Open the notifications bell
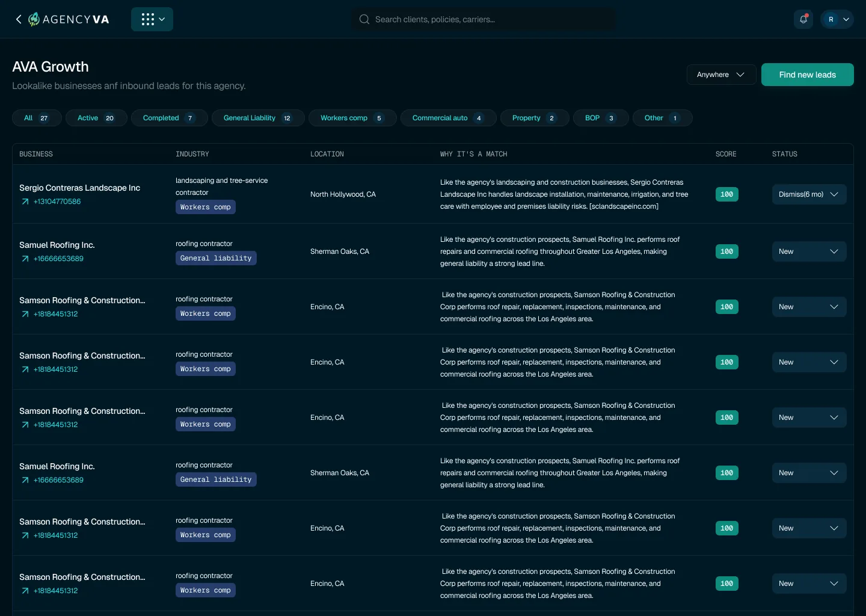Image resolution: width=866 pixels, height=616 pixels. (x=803, y=19)
